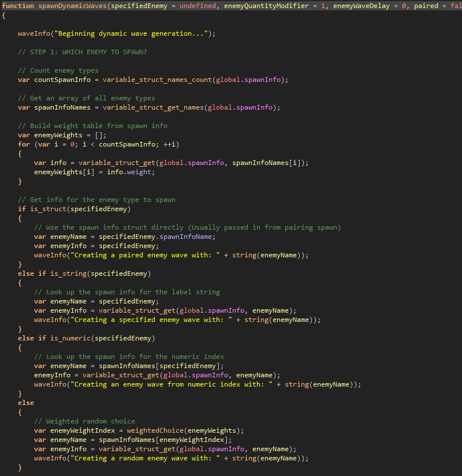This screenshot has height=476, width=462.
Task: Click the "Weighted random choice" comment
Action: pyautogui.click(x=84, y=421)
